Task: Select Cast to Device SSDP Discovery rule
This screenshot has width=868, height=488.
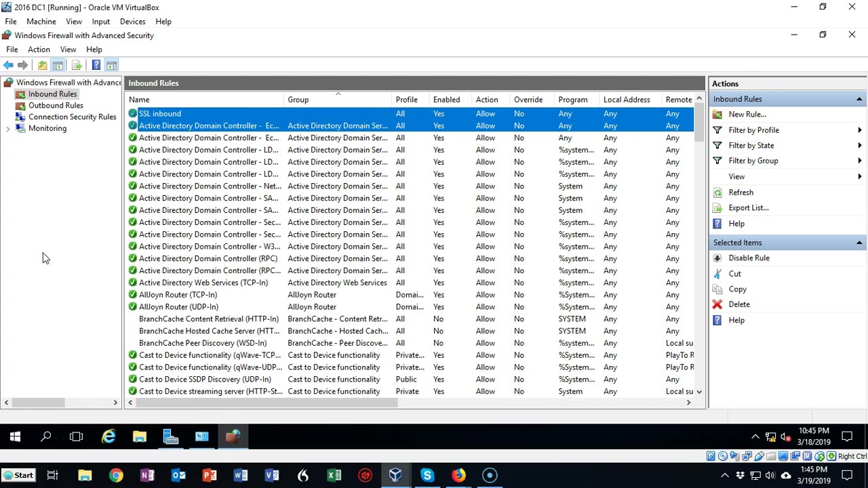Action: (x=205, y=380)
